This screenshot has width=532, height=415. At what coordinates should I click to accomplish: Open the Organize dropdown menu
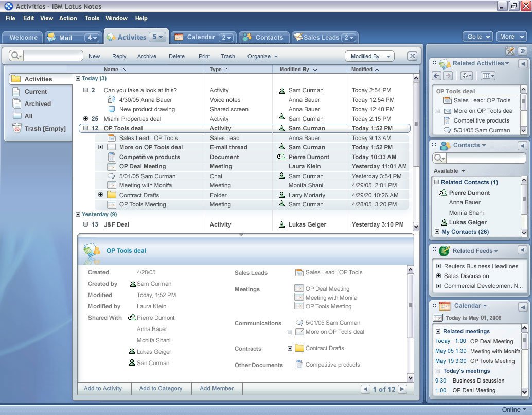[x=262, y=56]
